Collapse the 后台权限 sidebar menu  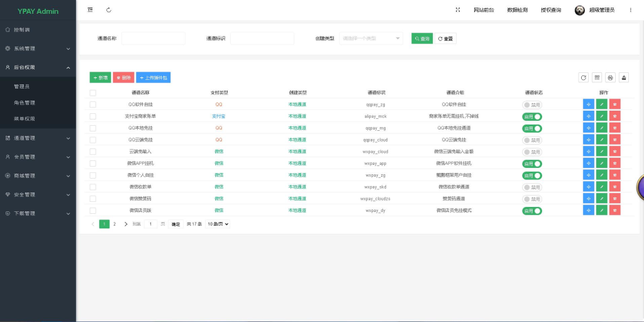38,67
